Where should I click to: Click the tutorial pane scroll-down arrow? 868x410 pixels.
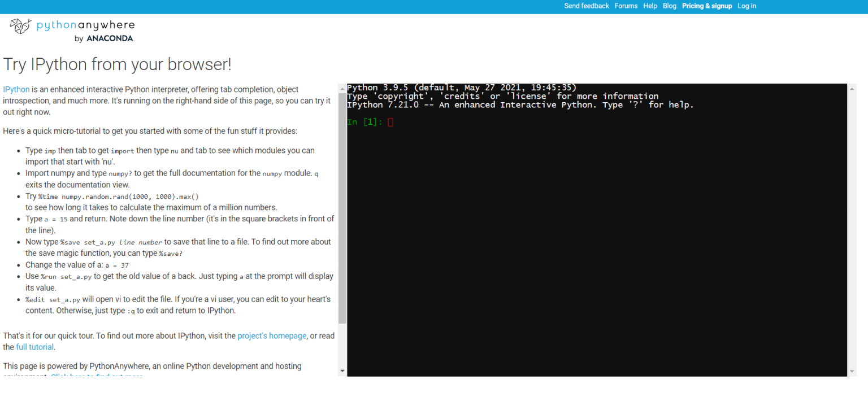pos(342,371)
